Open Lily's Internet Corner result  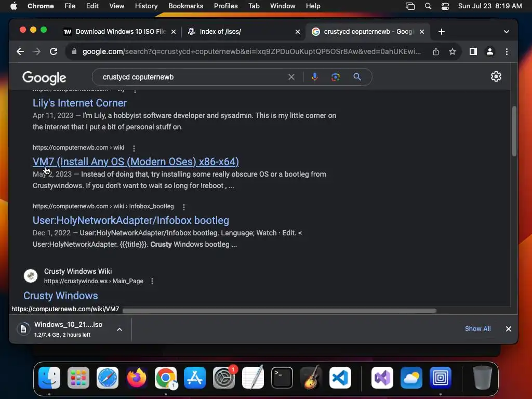coord(79,103)
